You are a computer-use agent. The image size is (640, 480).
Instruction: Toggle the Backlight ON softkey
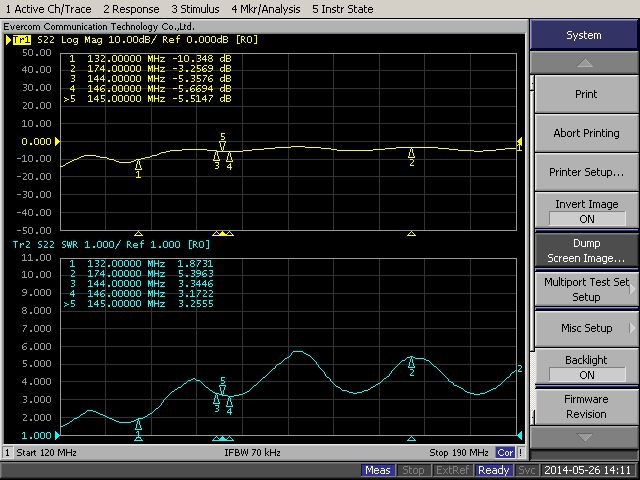[586, 367]
